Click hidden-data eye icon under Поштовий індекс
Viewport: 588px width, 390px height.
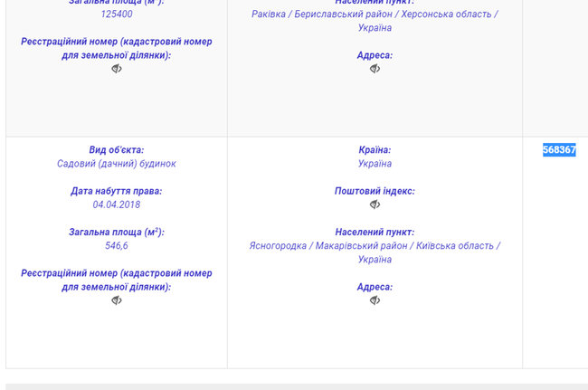point(375,205)
